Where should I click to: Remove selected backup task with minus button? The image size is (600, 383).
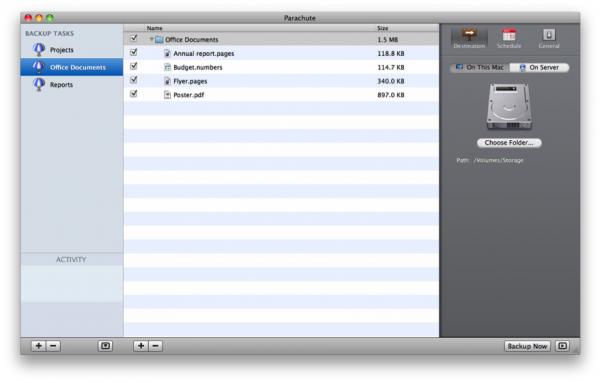tap(53, 346)
